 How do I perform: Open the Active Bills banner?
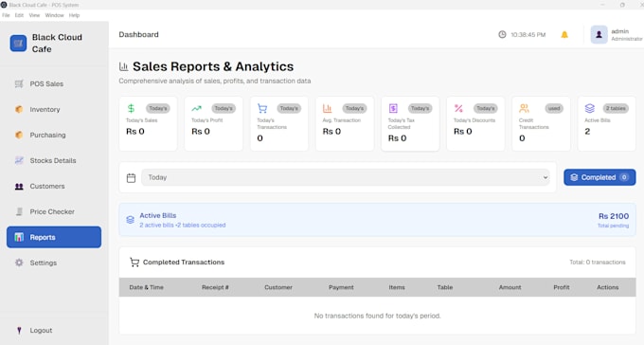377,220
